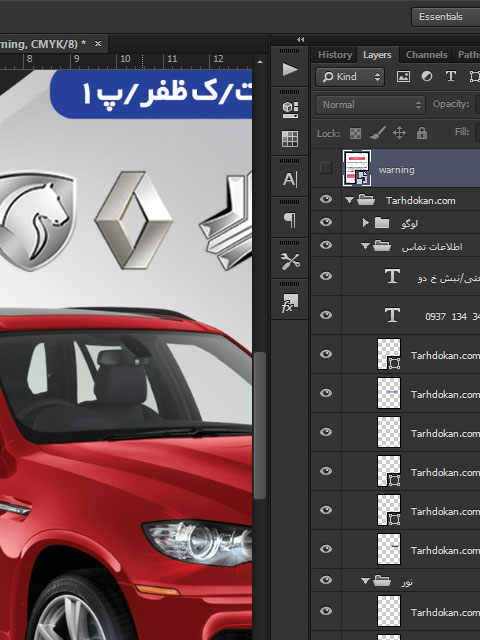Click folder icon of اطلاعات تماس group
This screenshot has width=480, height=640.
point(382,245)
